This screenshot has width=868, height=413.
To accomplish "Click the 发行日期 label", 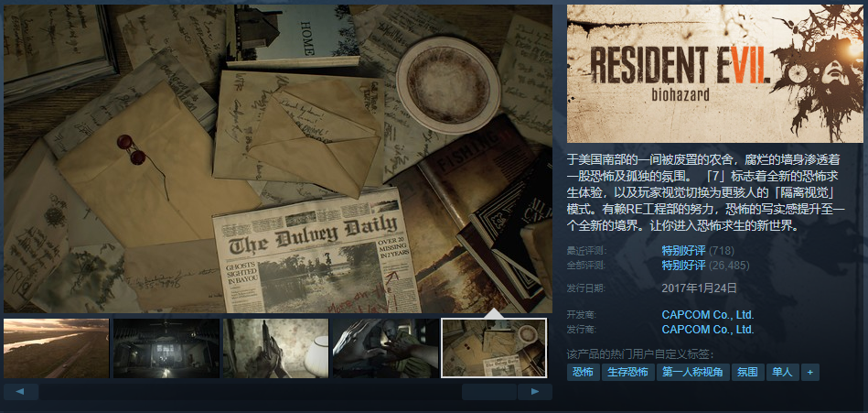I will point(585,288).
